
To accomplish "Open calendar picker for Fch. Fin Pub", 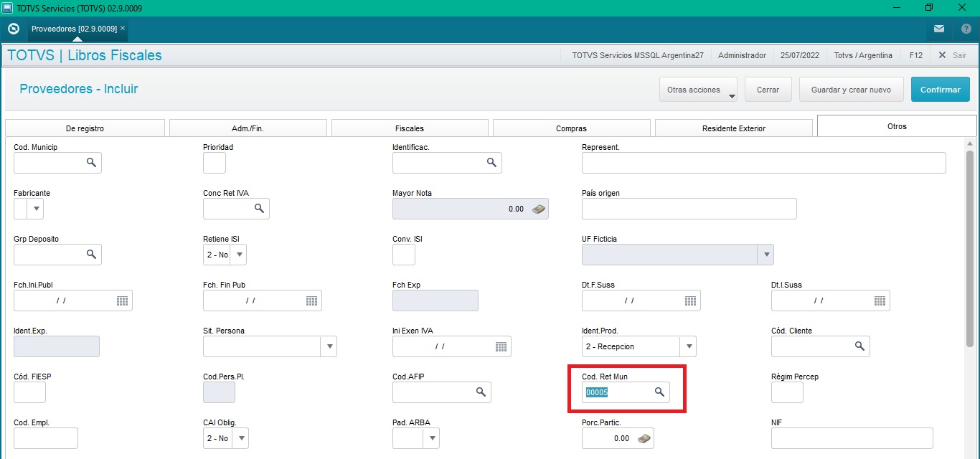I will pos(311,301).
